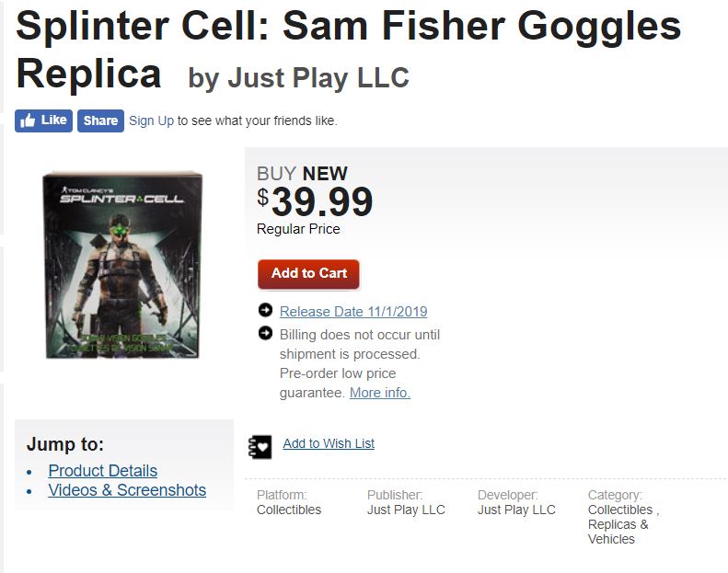This screenshot has height=573, width=728.
Task: Click the wish list notebook heart icon
Action: tap(260, 447)
